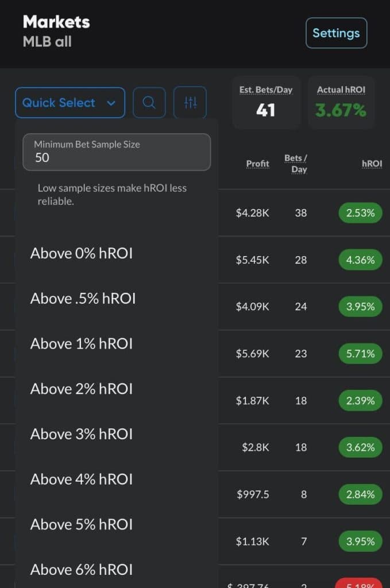Click the Est. Bets/Day stat card
Viewport: 390px width, 588px height.
pyautogui.click(x=266, y=102)
